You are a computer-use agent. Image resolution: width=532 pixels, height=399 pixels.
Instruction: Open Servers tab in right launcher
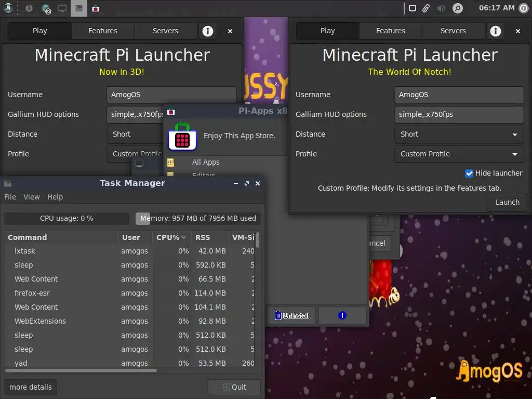point(453,31)
